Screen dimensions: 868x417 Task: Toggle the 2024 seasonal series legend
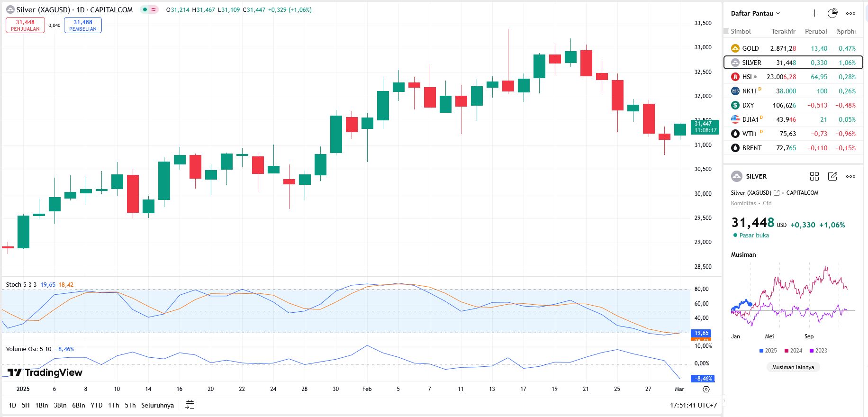tap(793, 351)
